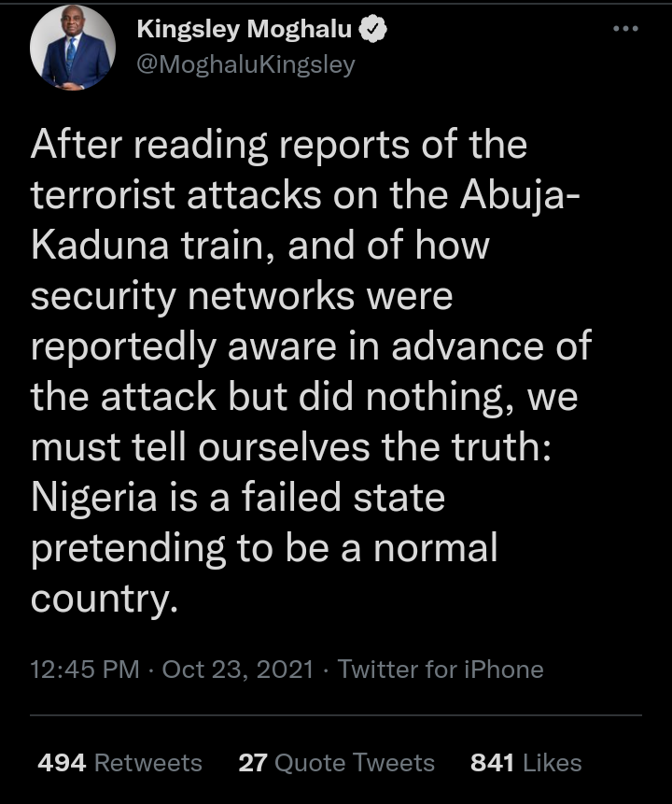This screenshot has width=672, height=804.
Task: Click the Kingsley Moghalu display name
Action: coord(245,29)
